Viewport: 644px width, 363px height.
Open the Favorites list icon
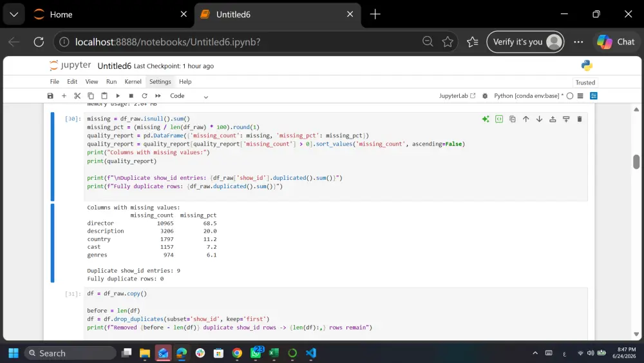tap(472, 42)
